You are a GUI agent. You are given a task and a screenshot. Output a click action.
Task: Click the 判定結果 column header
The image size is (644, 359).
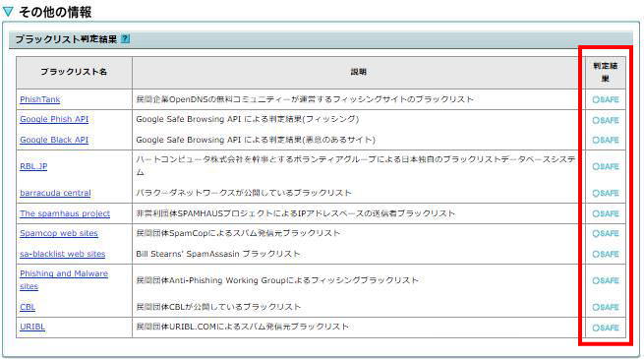606,72
